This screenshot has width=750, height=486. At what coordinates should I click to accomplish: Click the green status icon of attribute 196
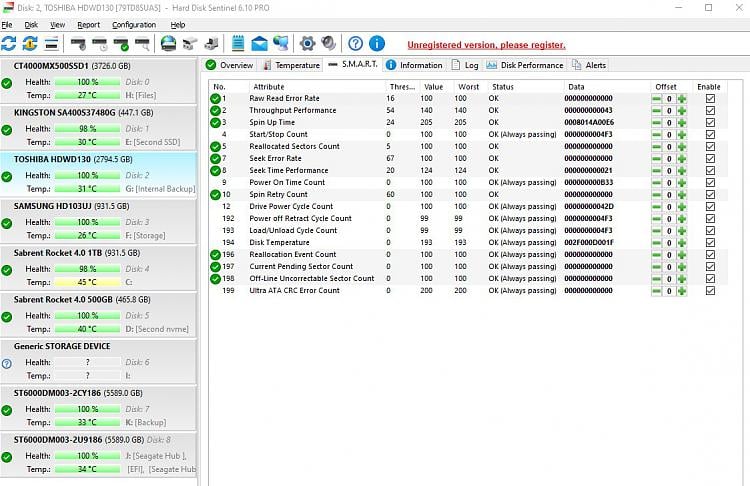(x=215, y=254)
